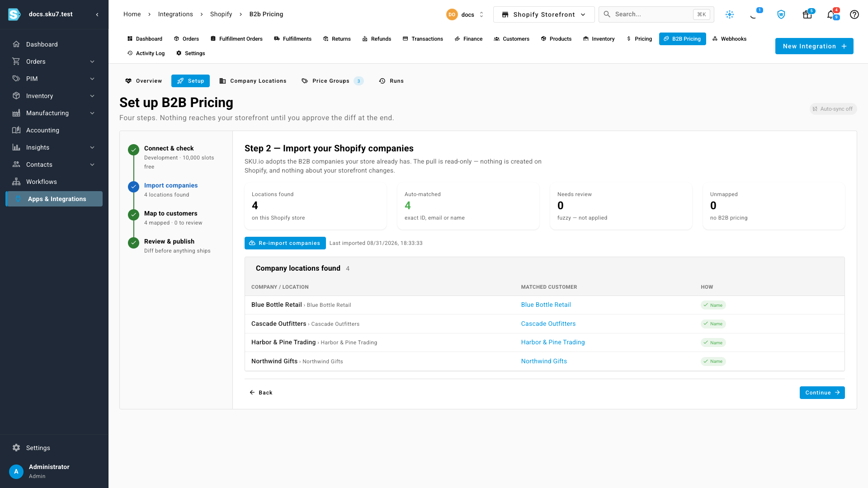This screenshot has height=488, width=868.
Task: Open Apps & Integrations in sidebar
Action: [54, 199]
